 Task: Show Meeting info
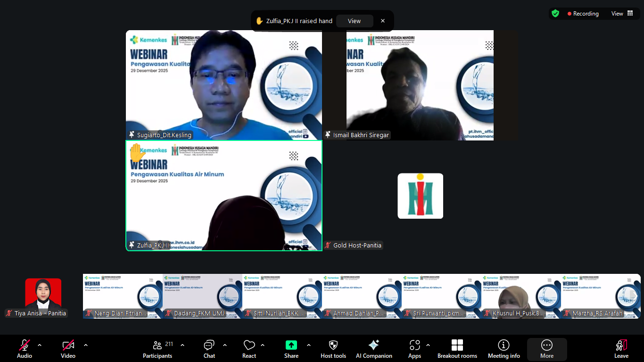click(x=504, y=349)
